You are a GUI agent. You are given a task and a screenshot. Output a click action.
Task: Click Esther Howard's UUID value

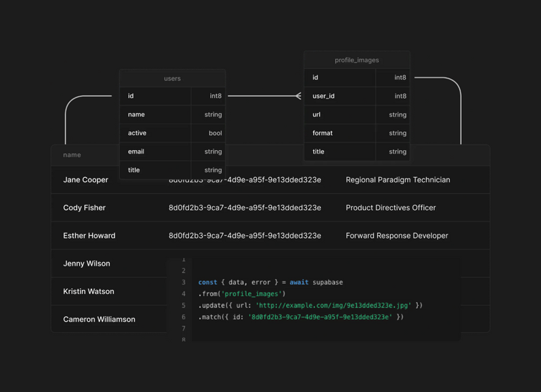(244, 235)
